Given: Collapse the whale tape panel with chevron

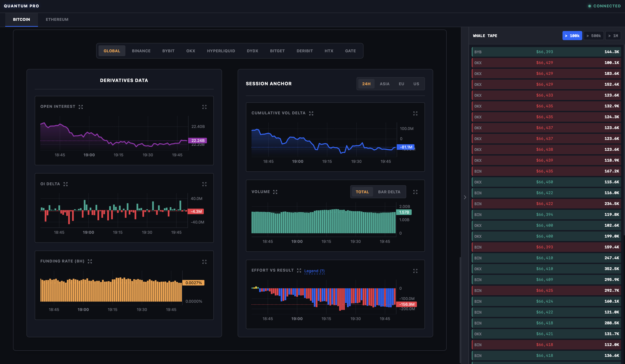Looking at the screenshot, I should 465,197.
